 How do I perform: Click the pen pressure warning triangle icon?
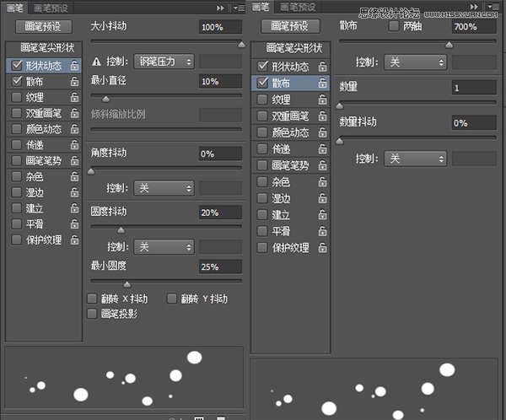point(96,62)
